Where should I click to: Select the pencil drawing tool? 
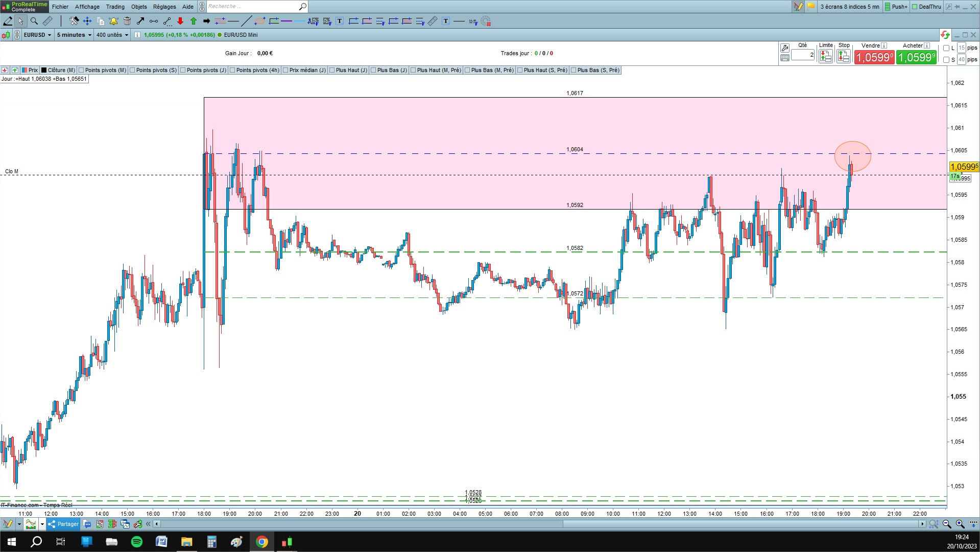tap(8, 21)
